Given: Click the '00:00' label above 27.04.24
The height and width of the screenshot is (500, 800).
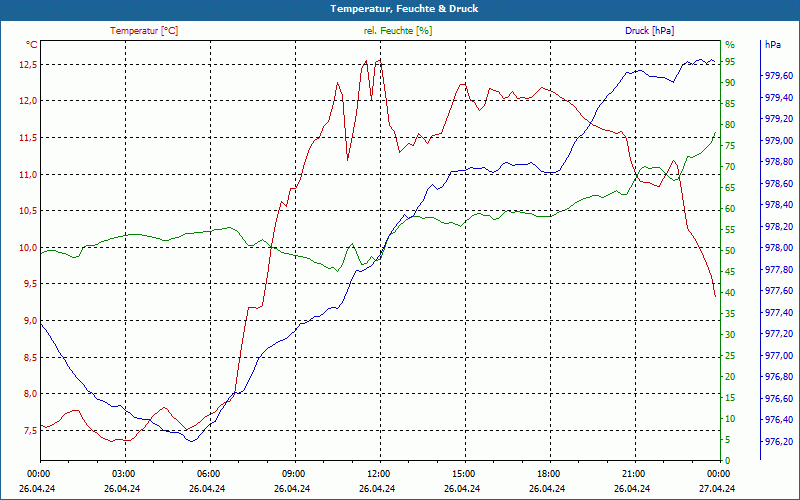Looking at the screenshot, I should coord(717,473).
